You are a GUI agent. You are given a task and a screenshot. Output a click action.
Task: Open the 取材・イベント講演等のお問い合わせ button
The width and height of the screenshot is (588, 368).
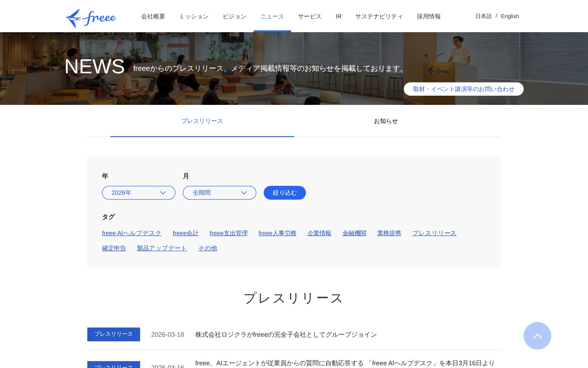point(463,89)
